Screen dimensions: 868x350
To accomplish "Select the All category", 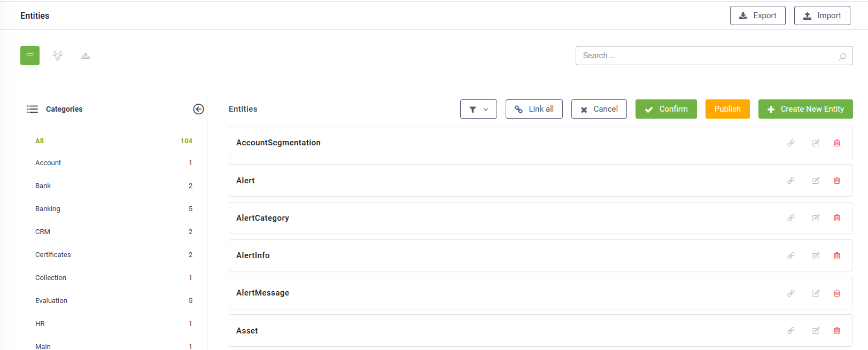I will pyautogui.click(x=40, y=141).
